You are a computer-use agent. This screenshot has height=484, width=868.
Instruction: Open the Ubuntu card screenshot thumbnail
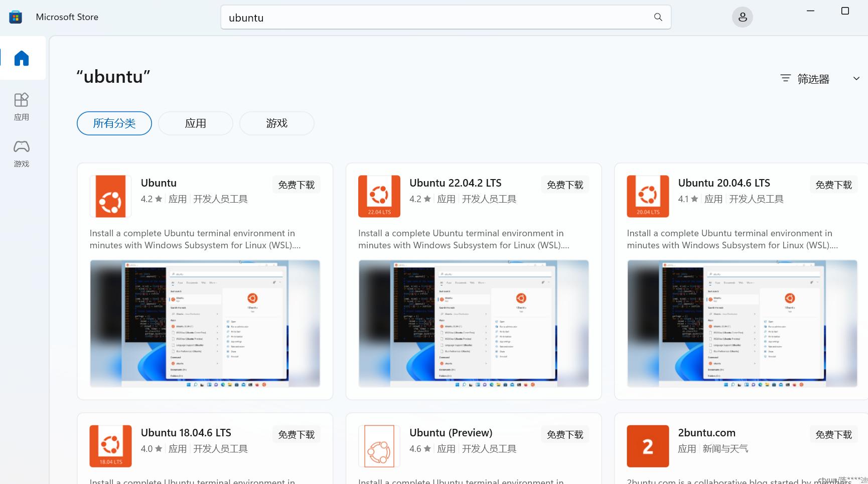point(205,324)
